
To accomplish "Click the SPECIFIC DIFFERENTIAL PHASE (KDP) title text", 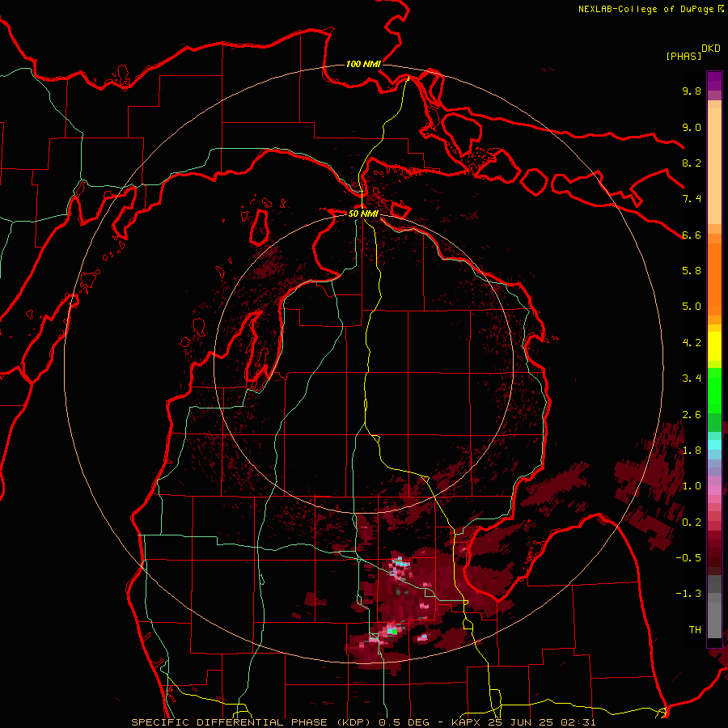I will 253,722.
